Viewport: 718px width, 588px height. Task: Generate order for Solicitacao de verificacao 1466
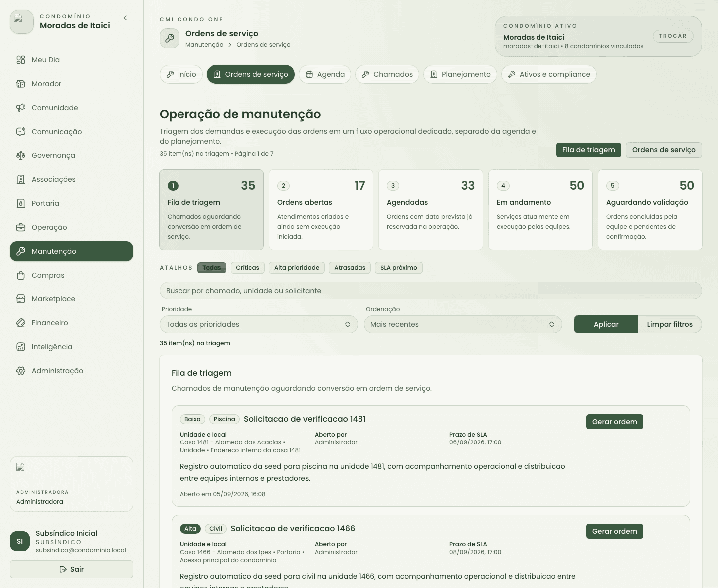pos(615,531)
